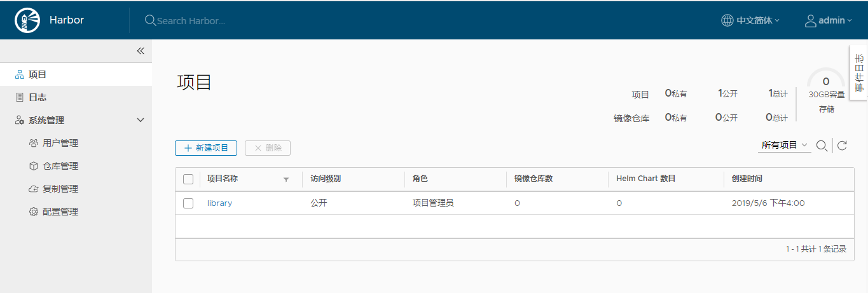Select all projects with header checkbox
Image resolution: width=868 pixels, height=293 pixels.
(188, 179)
